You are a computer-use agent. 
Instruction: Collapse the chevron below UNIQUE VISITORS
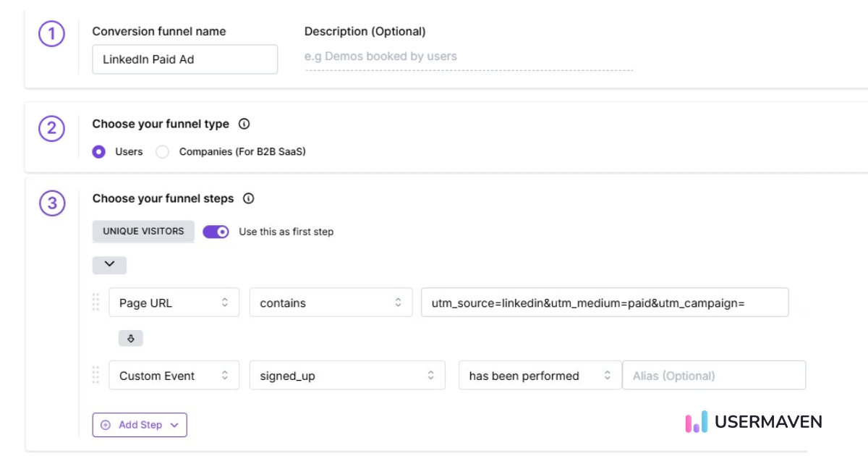point(109,265)
